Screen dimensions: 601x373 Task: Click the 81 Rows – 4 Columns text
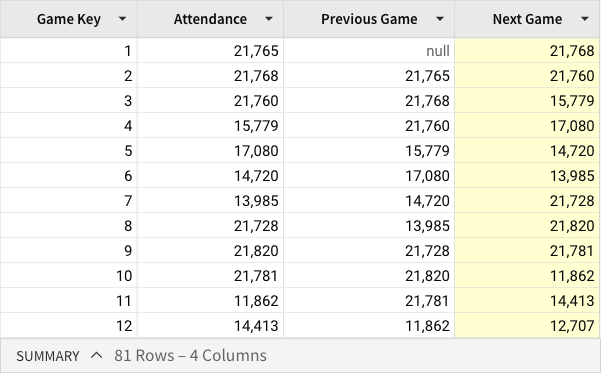tap(190, 356)
